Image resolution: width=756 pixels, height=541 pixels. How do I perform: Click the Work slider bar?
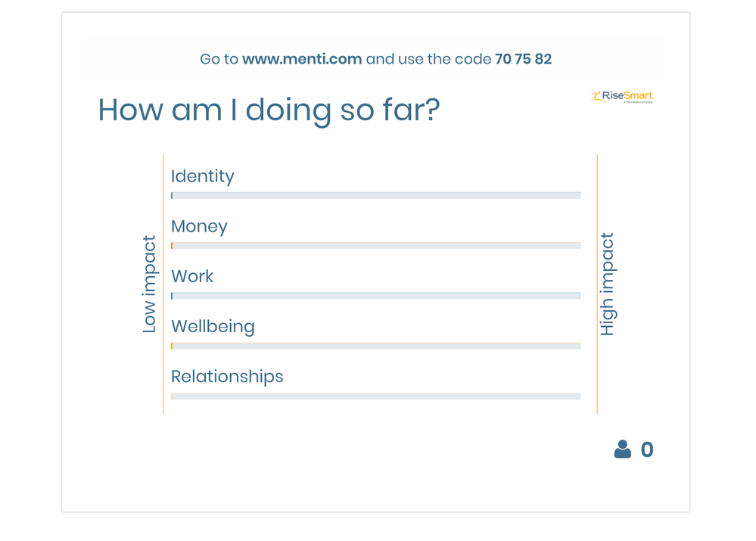coord(376,296)
